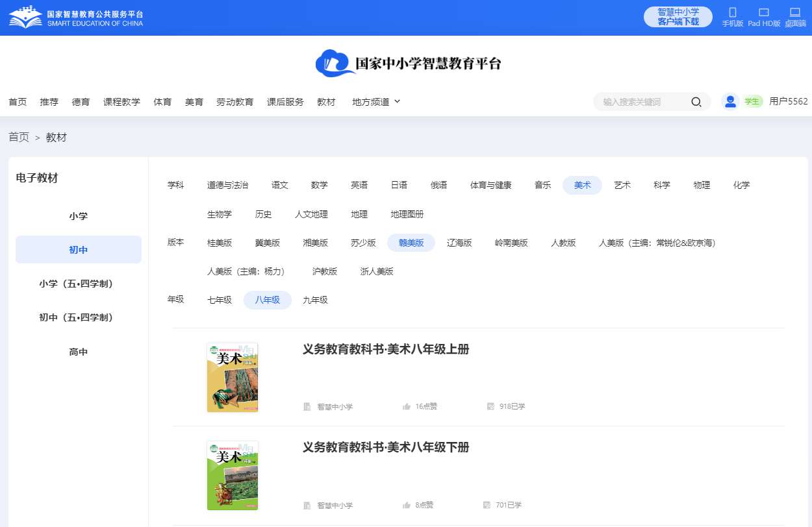Screen dimensions: 812x527
Task: Open cover thumbnail of 美术八年级上册
Action: [x=233, y=378]
